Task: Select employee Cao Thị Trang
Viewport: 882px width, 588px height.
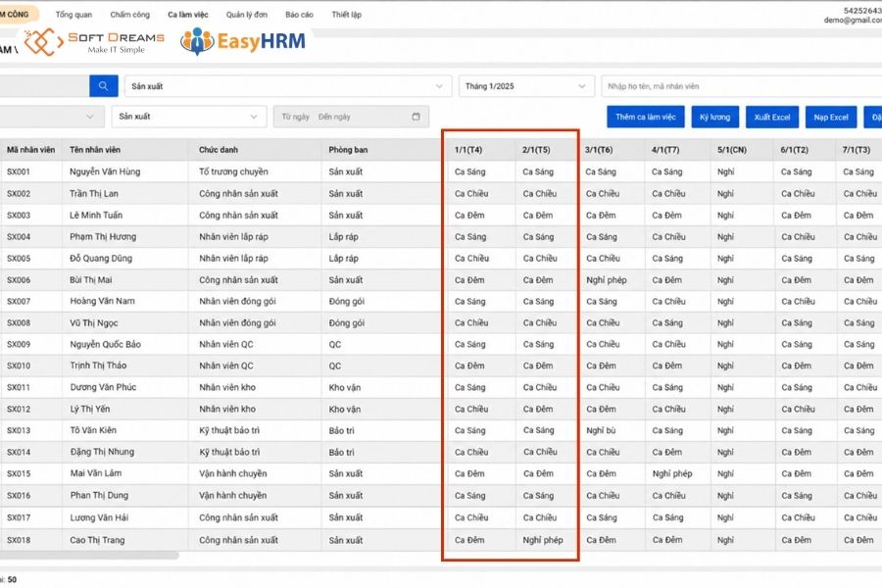Action: pos(97,540)
